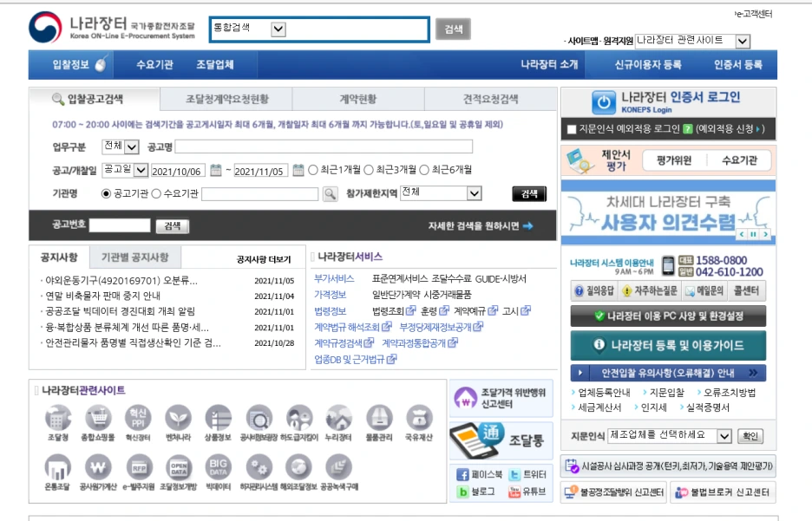
Task: Open the 블로그 blog icon link
Action: (x=462, y=492)
